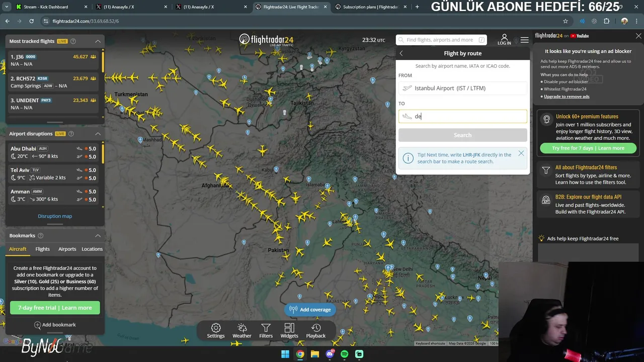
Task: Open the Windows Start menu
Action: pos(285,354)
